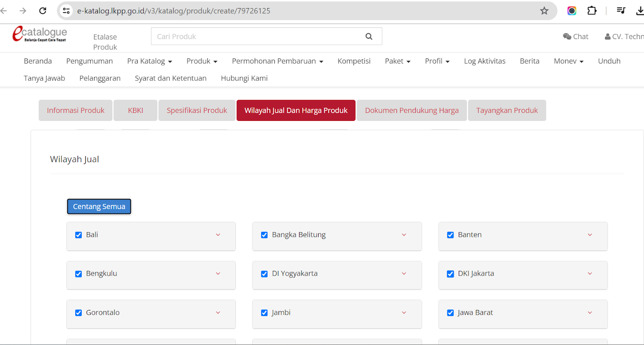
Task: Open the Permohonan Pembaruan dropdown menu
Action: [278, 61]
